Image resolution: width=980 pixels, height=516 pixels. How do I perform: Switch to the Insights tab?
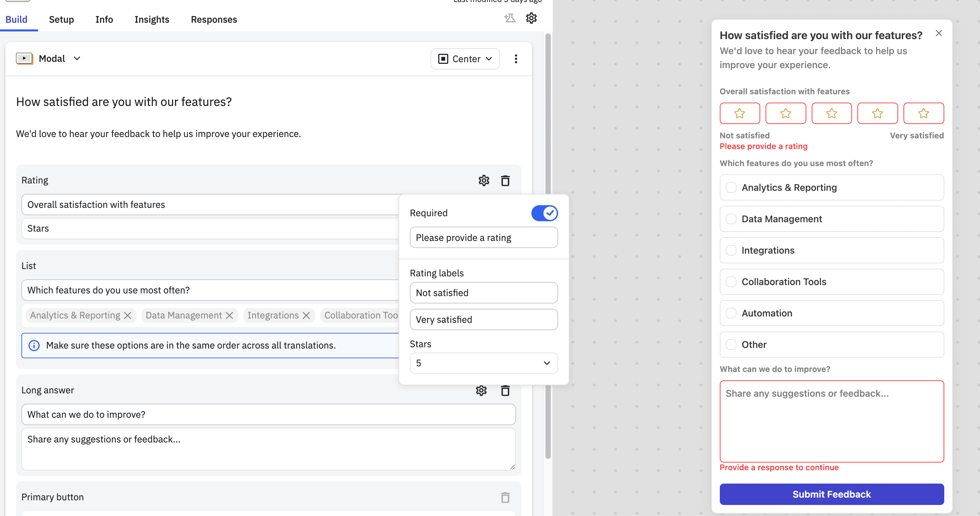click(x=151, y=19)
